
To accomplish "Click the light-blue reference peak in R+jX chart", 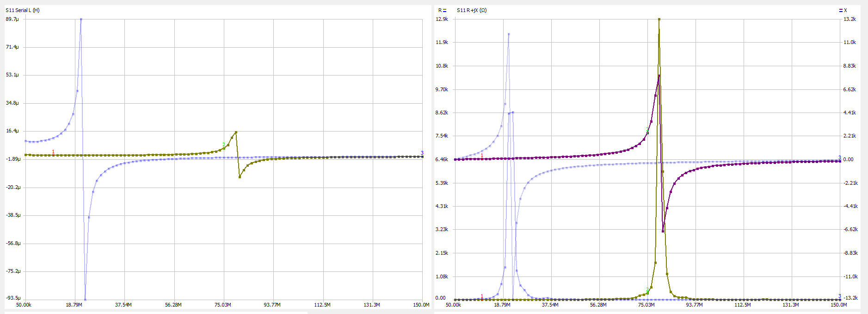I will (x=509, y=34).
